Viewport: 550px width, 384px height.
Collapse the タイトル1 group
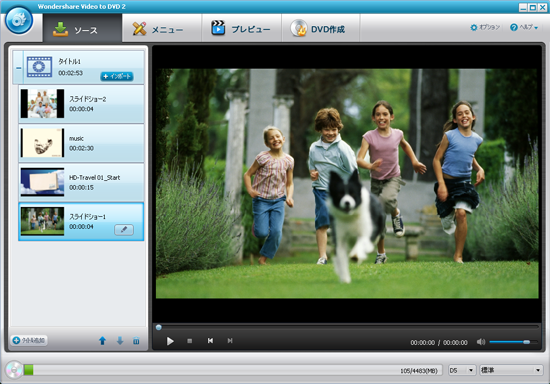(19, 68)
